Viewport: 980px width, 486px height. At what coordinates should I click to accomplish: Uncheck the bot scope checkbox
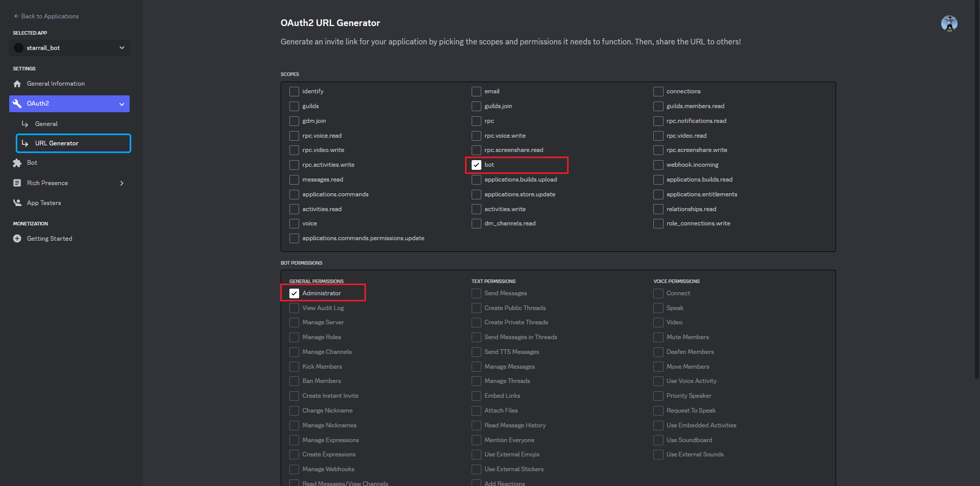point(476,165)
